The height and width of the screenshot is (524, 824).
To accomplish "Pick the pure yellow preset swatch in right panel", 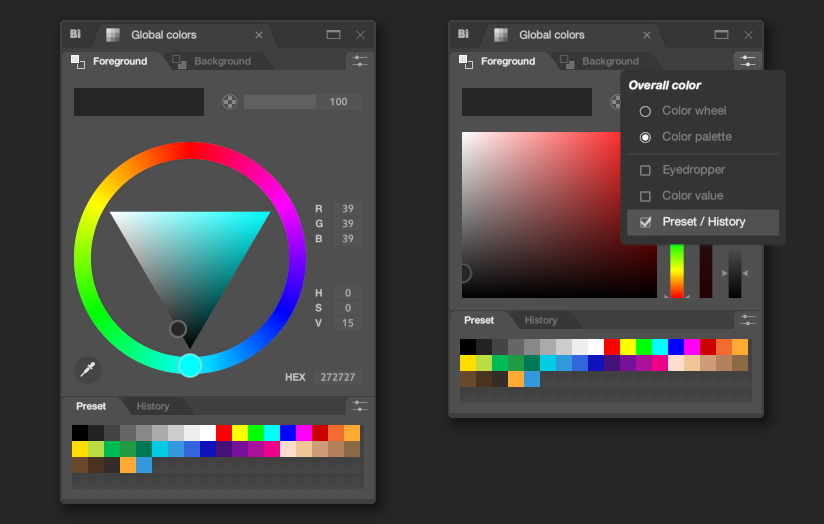I will [628, 347].
